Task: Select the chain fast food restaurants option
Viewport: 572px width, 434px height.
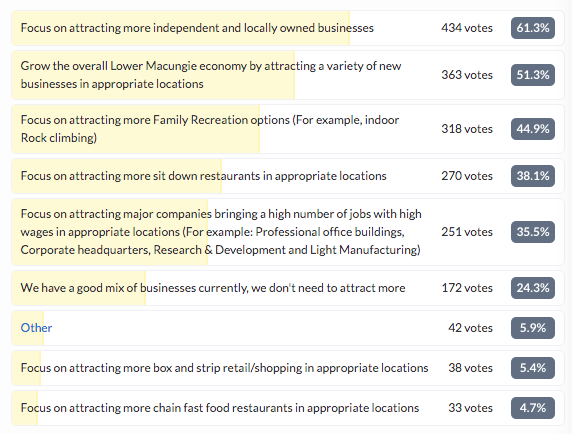Action: [x=288, y=407]
